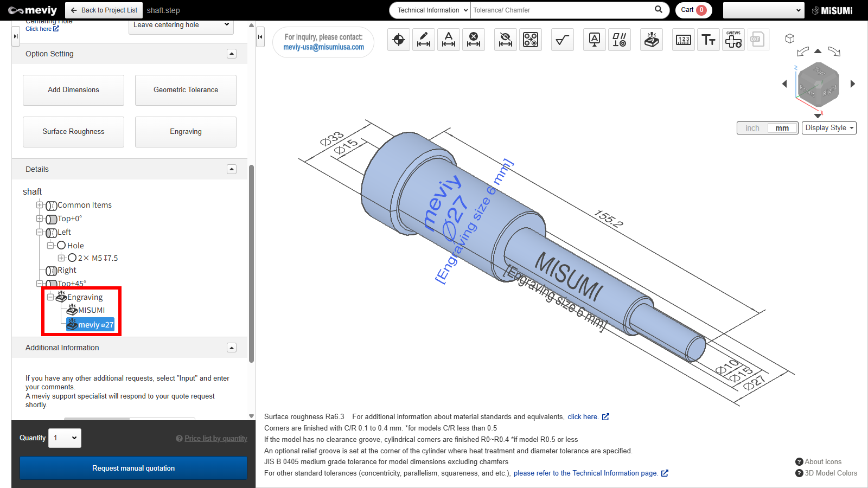Click the 6 Views download icon

[x=733, y=40]
